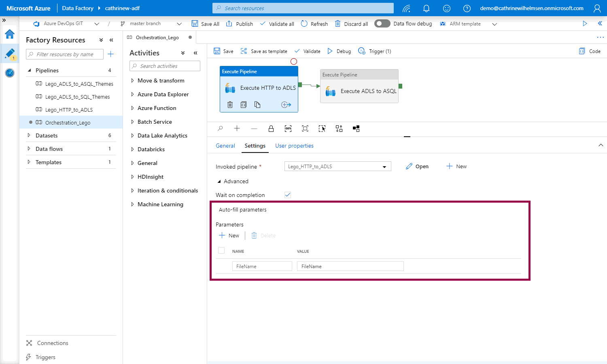Viewport: 607px width, 364px height.
Task: Open the notifications bell icon
Action: coord(426,8)
